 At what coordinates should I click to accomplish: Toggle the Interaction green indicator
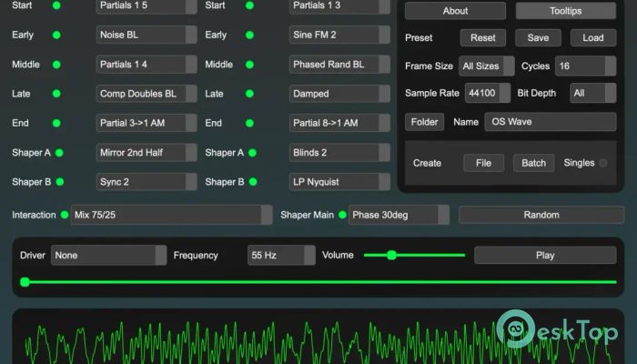(65, 215)
